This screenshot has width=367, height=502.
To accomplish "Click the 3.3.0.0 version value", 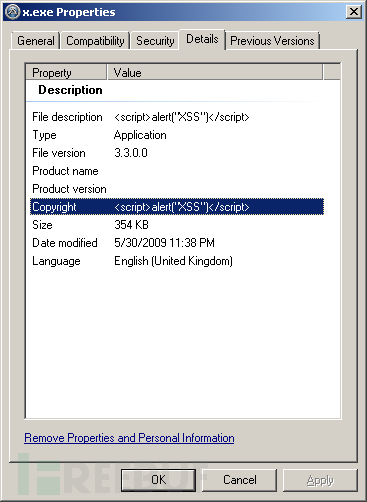I will pyautogui.click(x=131, y=153).
